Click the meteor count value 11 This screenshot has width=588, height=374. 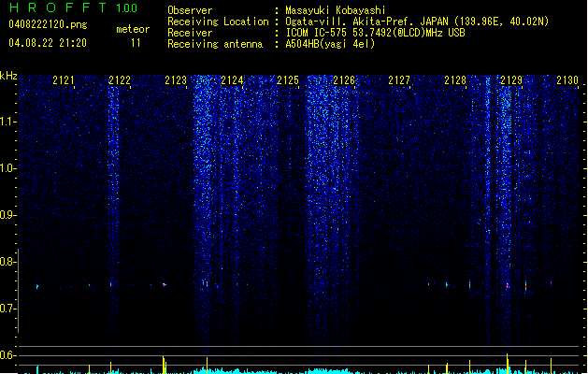[x=136, y=43]
